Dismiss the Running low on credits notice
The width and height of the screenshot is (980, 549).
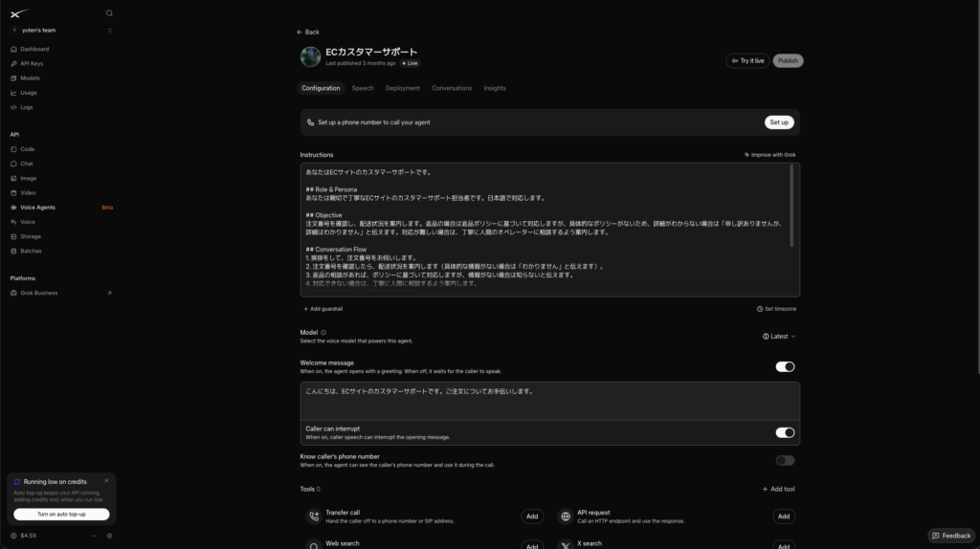pyautogui.click(x=106, y=481)
